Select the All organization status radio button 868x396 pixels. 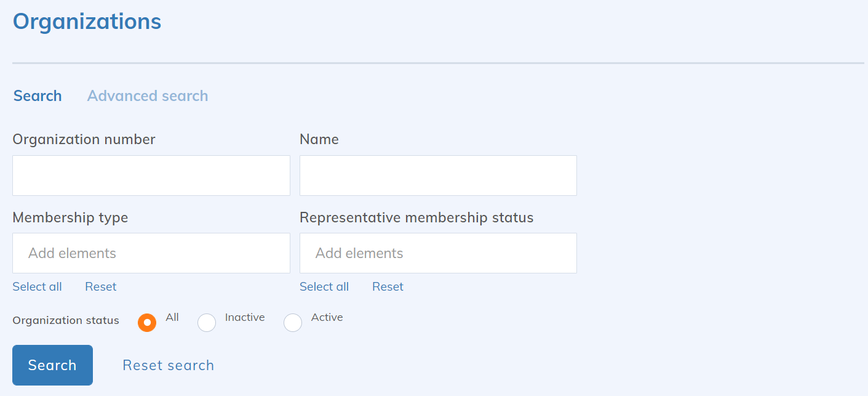click(147, 322)
